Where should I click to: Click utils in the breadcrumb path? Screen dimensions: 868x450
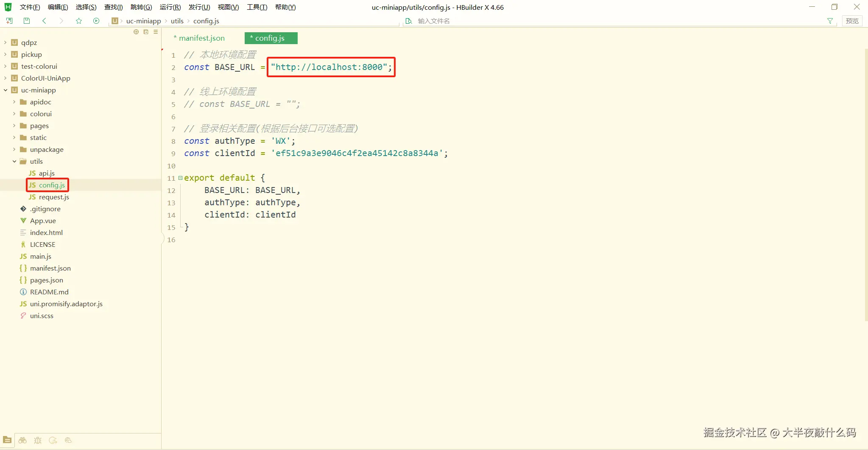177,21
